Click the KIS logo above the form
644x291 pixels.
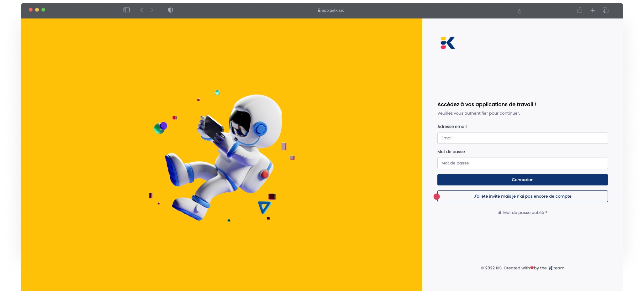tap(447, 43)
